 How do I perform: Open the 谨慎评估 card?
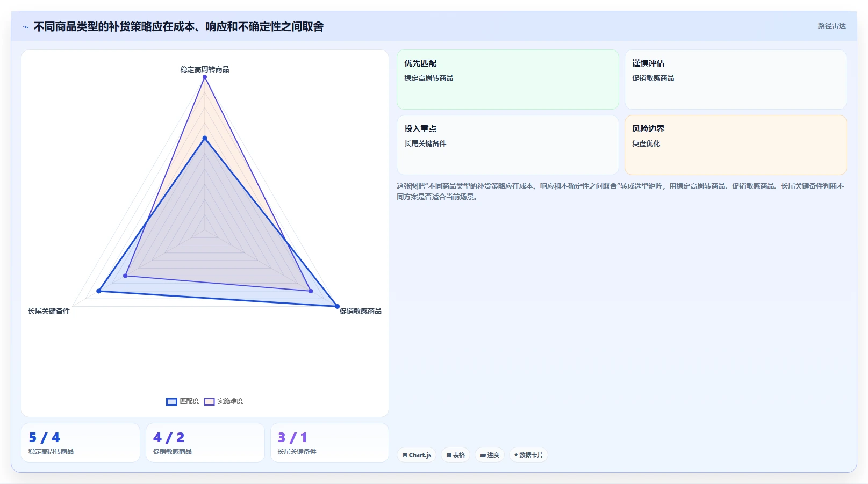[735, 80]
